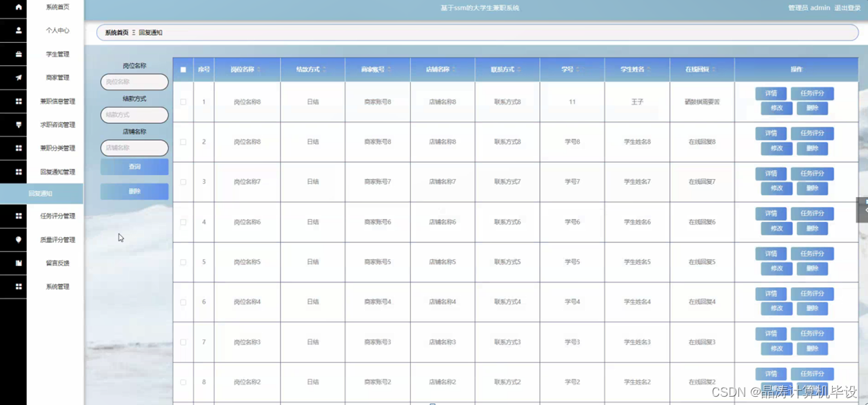The image size is (868, 405).
Task: Sort table by 学号 column arrows
Action: coord(578,70)
